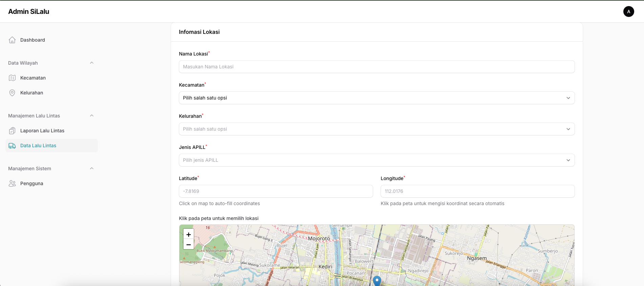Viewport: 644px width, 286px height.
Task: Open the Pengguna menu item
Action: click(x=31, y=183)
